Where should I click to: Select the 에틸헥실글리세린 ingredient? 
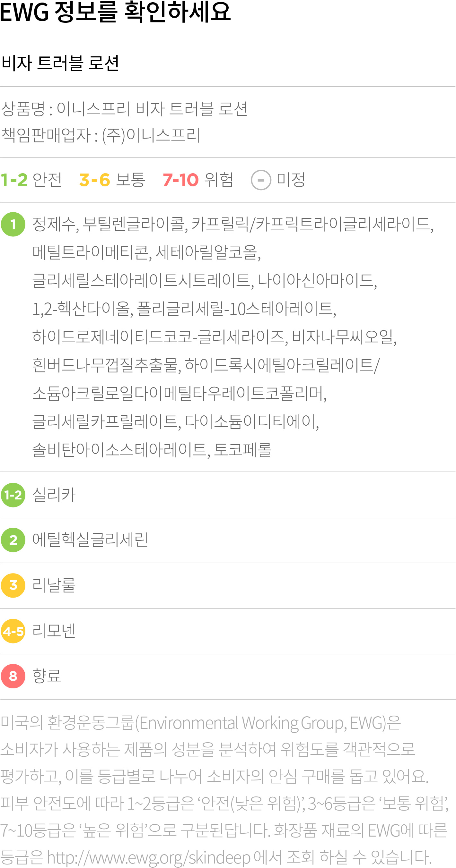click(x=90, y=540)
